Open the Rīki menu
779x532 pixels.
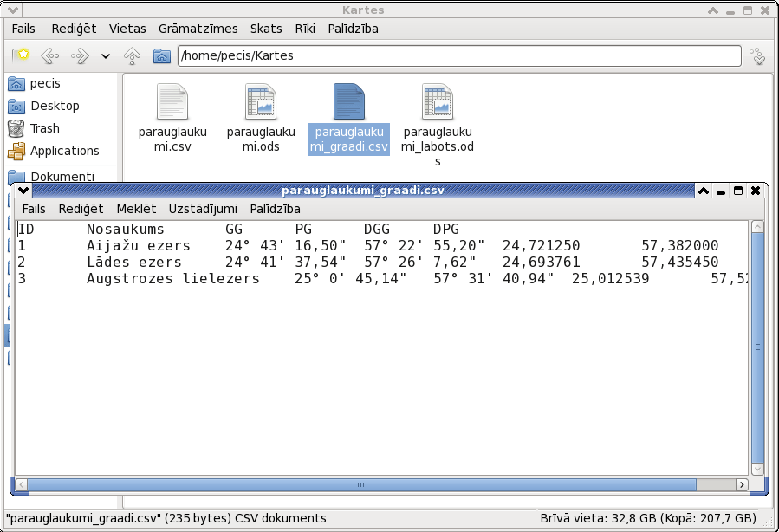pyautogui.click(x=305, y=29)
